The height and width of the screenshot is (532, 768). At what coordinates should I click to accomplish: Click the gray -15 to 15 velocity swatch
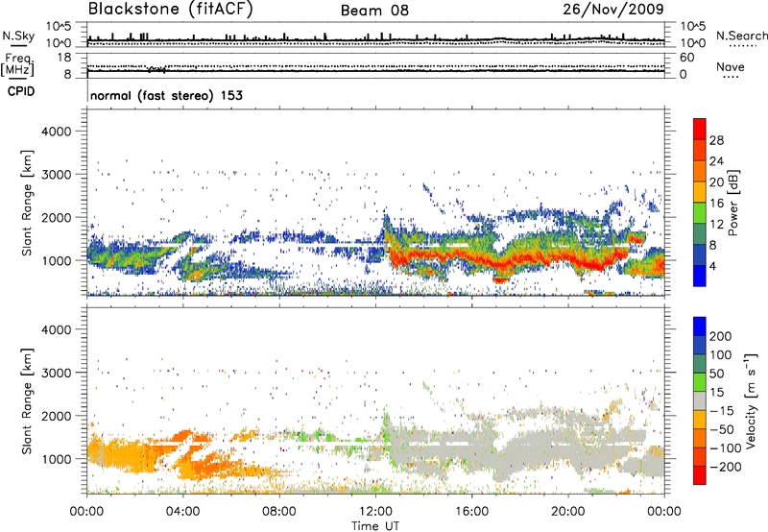click(x=700, y=400)
